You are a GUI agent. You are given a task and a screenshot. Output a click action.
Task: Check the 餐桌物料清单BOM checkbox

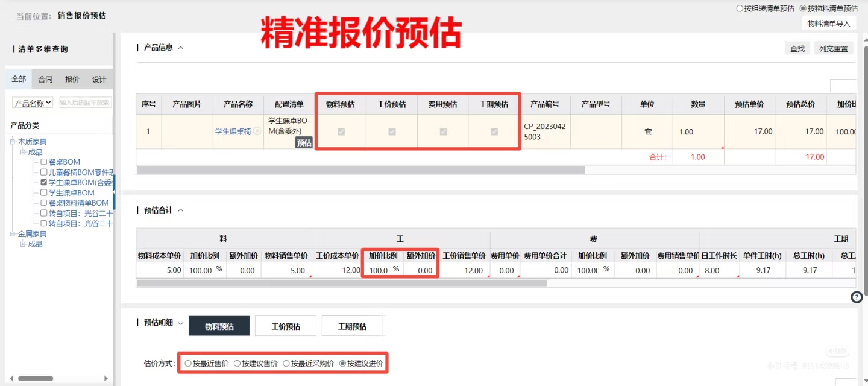point(44,203)
